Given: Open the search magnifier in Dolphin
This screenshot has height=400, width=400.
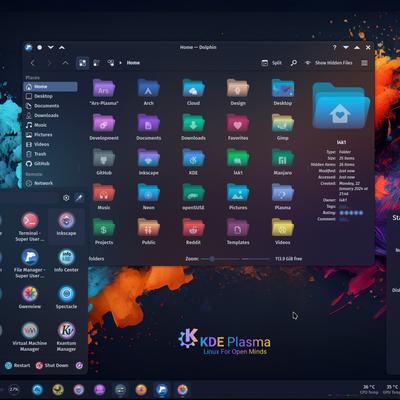Looking at the screenshot, I should coord(294,63).
